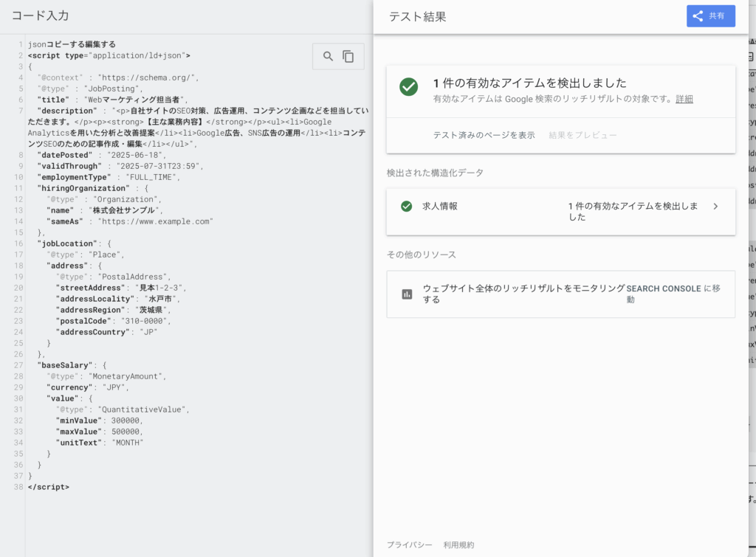Click the green checkmark beside 1 件の有効なアイテム
Screen dimensions: 756x557
coord(408,87)
